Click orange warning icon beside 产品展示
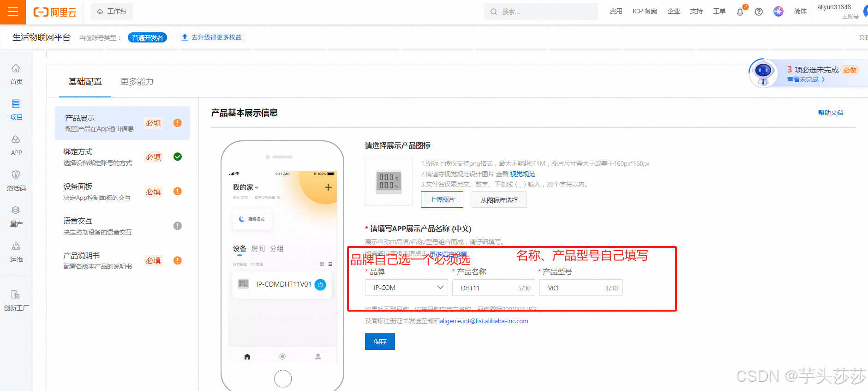 (x=178, y=123)
